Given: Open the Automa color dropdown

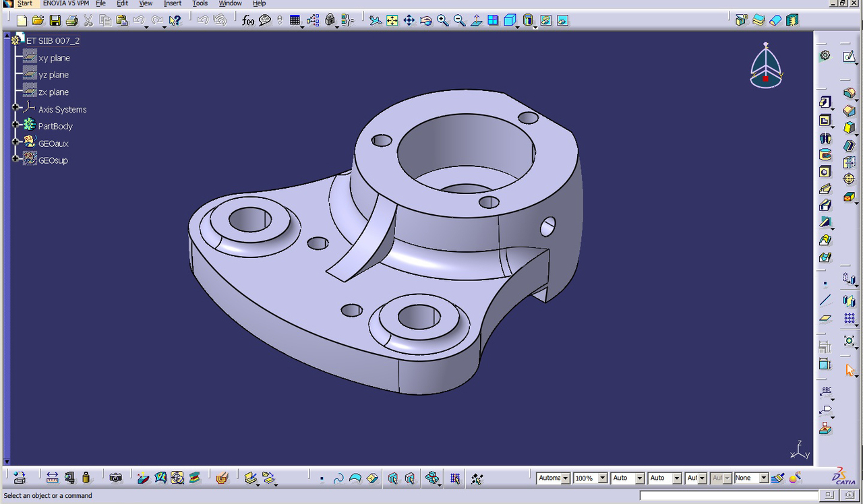Looking at the screenshot, I should coord(566,478).
